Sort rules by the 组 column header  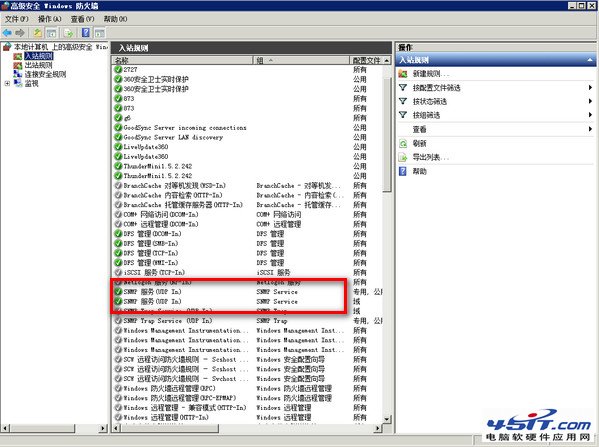(301, 60)
